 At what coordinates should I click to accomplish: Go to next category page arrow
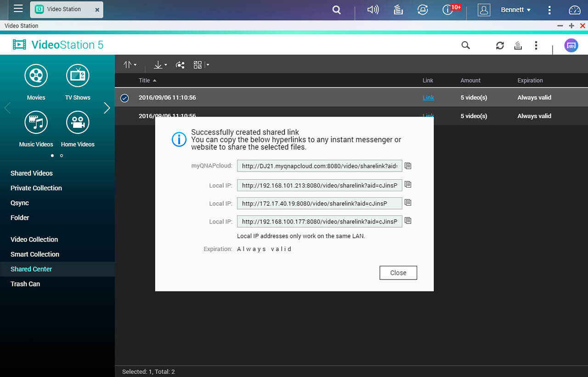pyautogui.click(x=107, y=108)
